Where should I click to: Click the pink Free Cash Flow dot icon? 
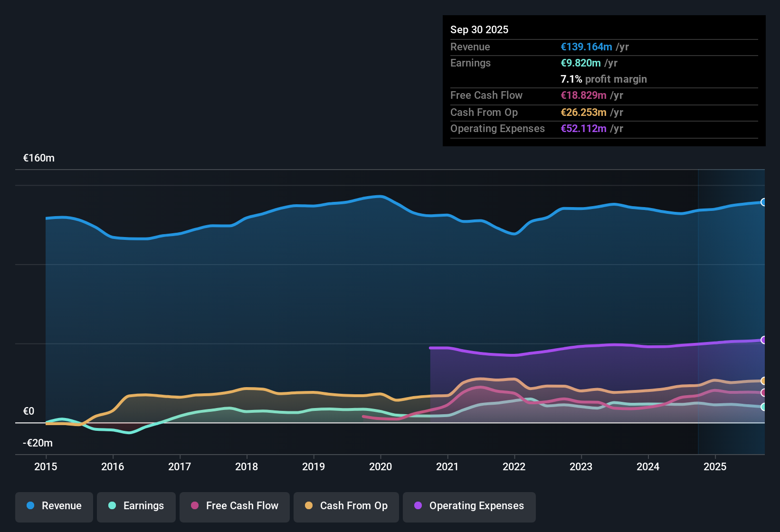coord(194,506)
